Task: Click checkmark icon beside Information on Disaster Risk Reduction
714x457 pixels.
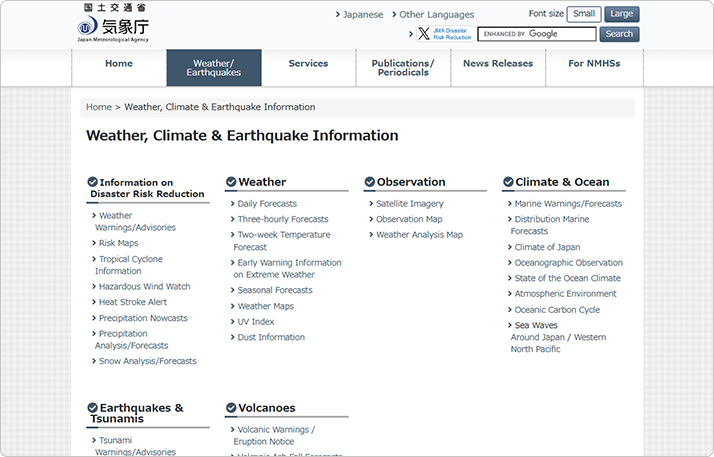Action: tap(92, 182)
